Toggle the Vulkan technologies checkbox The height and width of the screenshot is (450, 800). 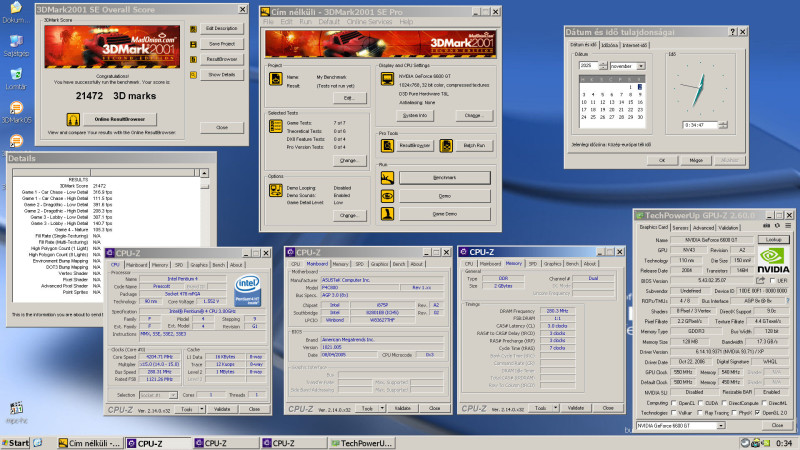(x=676, y=412)
